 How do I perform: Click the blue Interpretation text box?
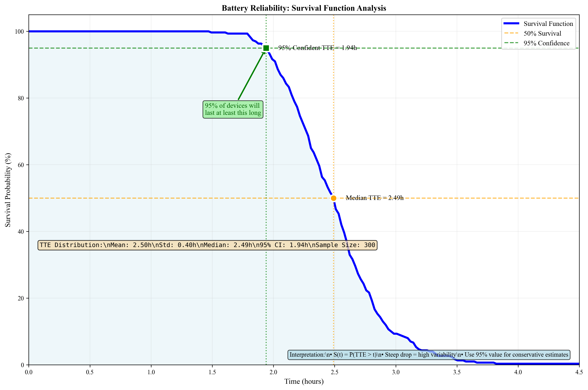(429, 355)
